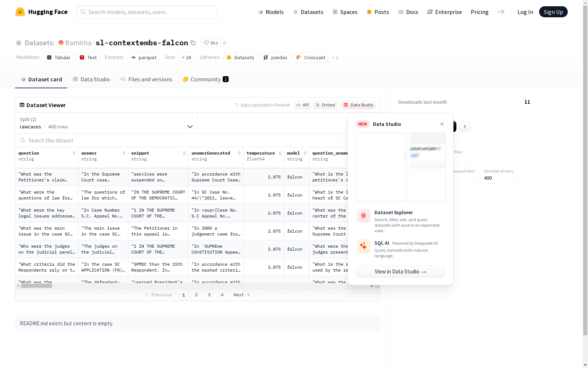This screenshot has height=368, width=588.
Task: Open the Data Studio preview thumbnail
Action: (401, 167)
